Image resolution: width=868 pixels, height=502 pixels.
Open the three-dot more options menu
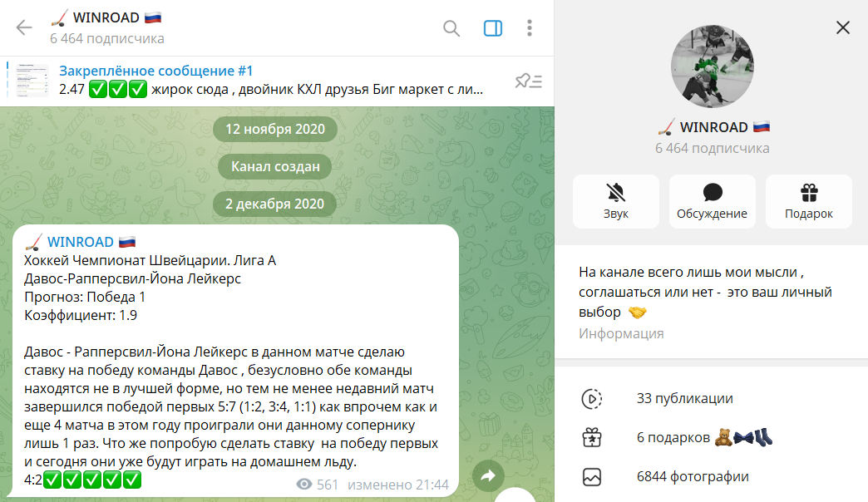pos(530,27)
